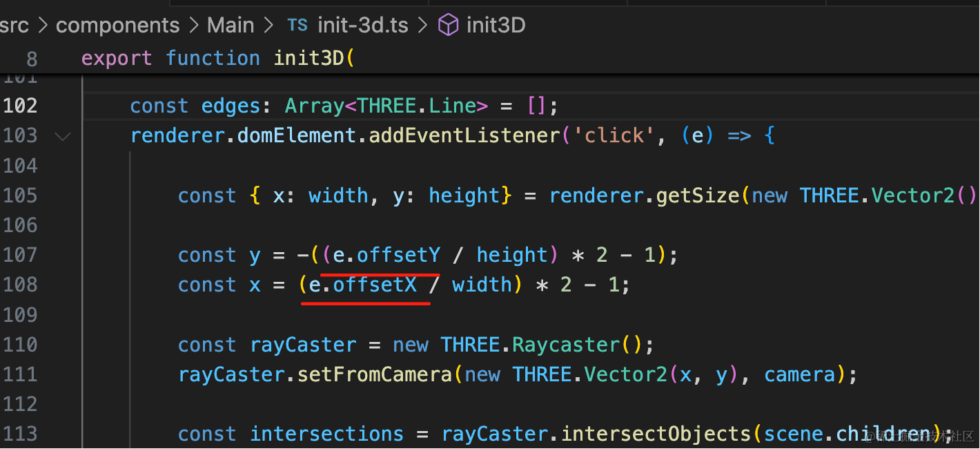Open init-3d.ts file breadcrumb
The width and height of the screenshot is (980, 449).
click(363, 26)
